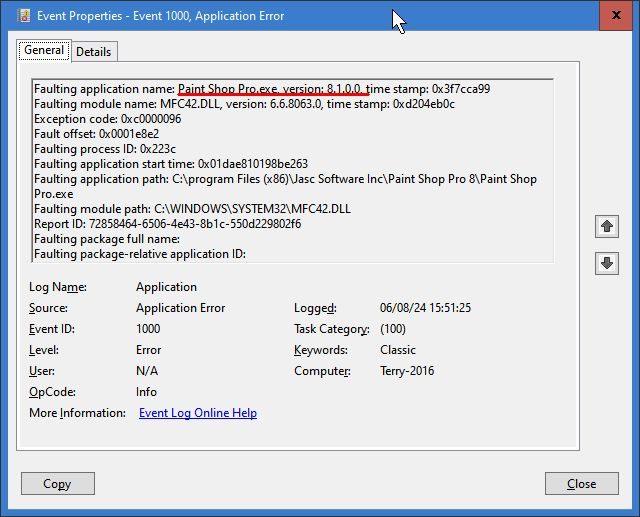Select the General tab
Viewport: 640px width, 517px height.
point(44,50)
